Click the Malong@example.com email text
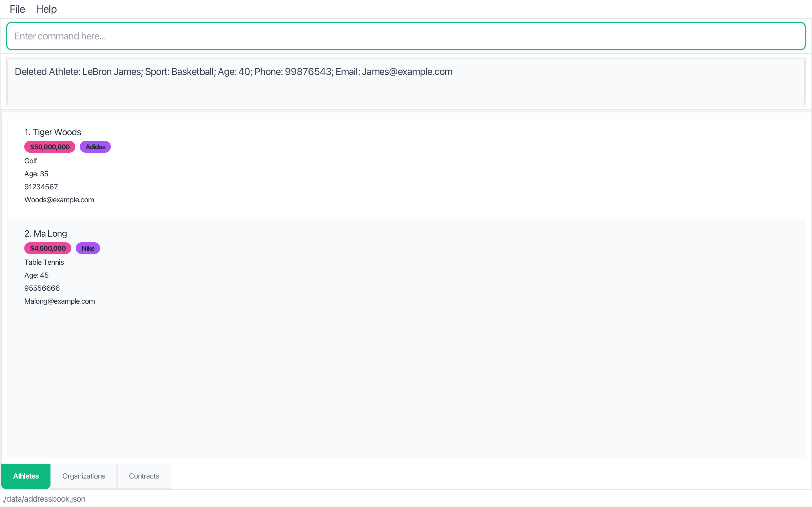The width and height of the screenshot is (812, 507). pos(59,301)
